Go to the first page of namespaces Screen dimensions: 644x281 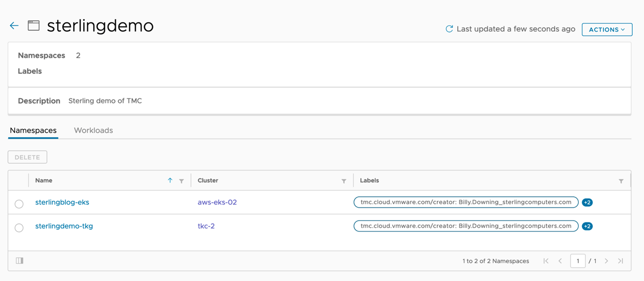[546, 261]
